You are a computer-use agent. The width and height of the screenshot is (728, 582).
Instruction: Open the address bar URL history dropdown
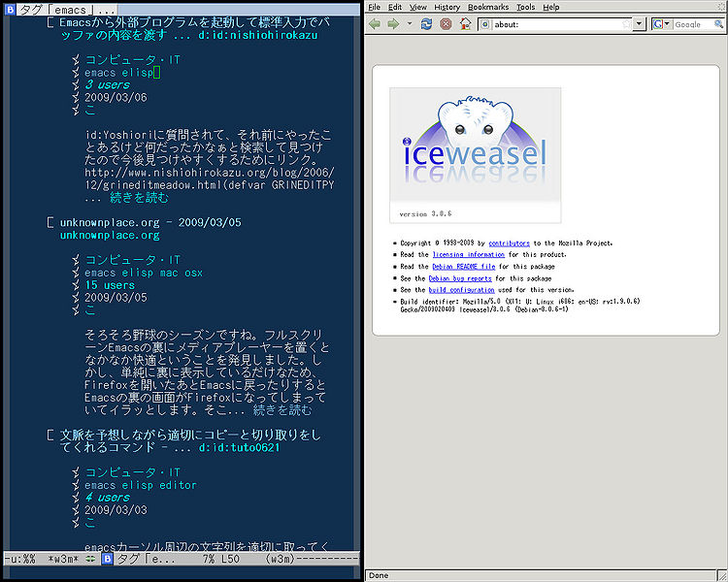pos(640,24)
